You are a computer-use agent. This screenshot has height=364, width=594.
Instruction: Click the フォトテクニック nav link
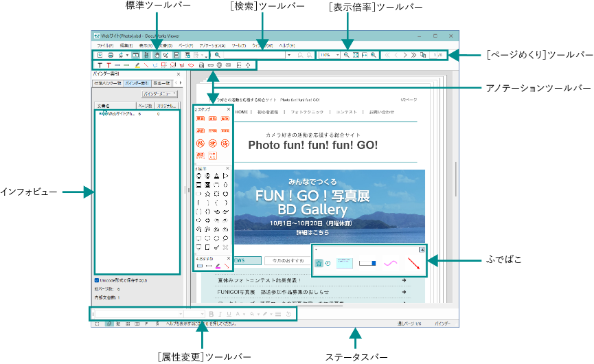point(307,112)
